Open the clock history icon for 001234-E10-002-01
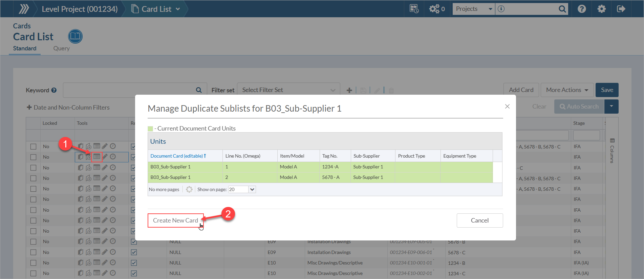This screenshot has height=279, width=644. point(113,273)
